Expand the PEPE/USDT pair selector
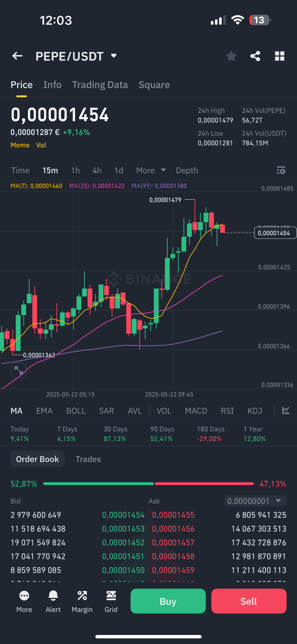Screen dimensions: 297x644 tap(114, 56)
